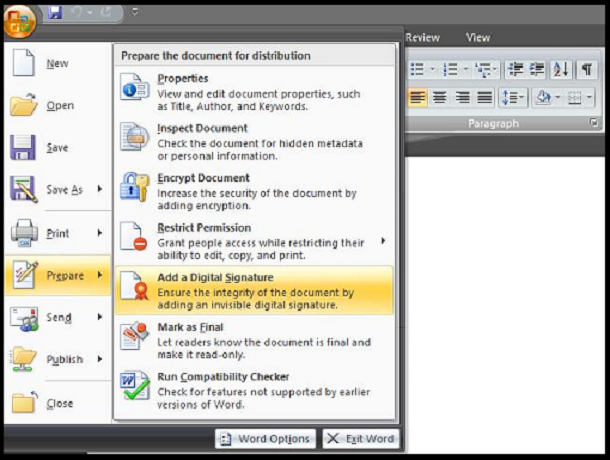Click the Decrease Indent icon

pyautogui.click(x=516, y=69)
